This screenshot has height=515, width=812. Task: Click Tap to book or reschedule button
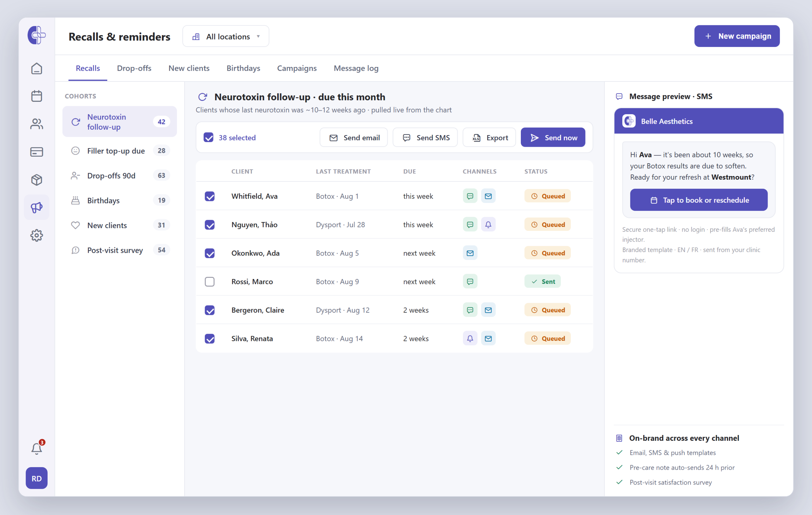[x=699, y=200]
